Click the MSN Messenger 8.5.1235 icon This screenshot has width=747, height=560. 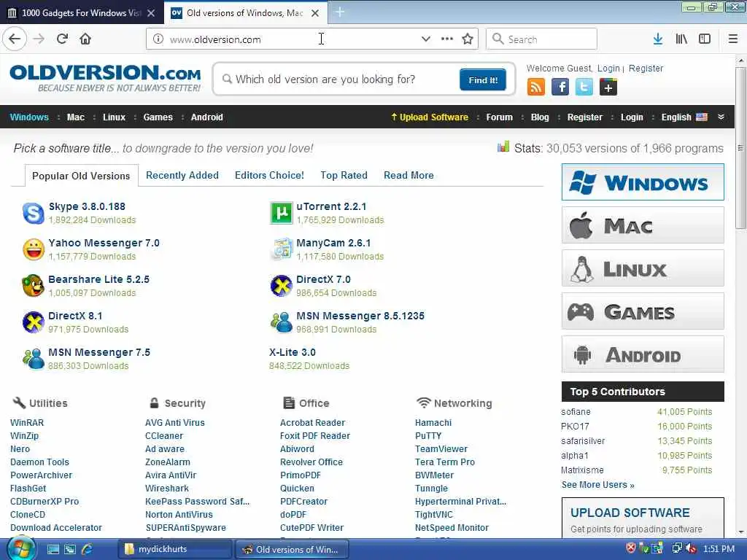point(281,322)
